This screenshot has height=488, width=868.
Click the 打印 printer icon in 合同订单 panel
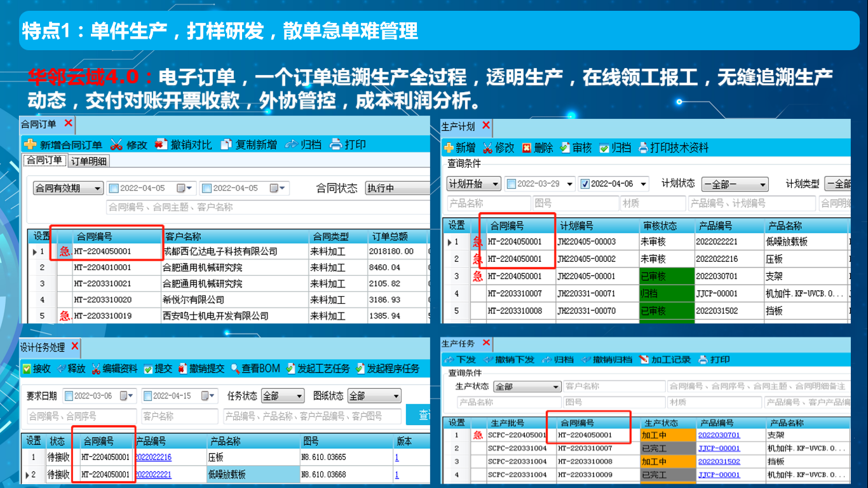click(336, 145)
